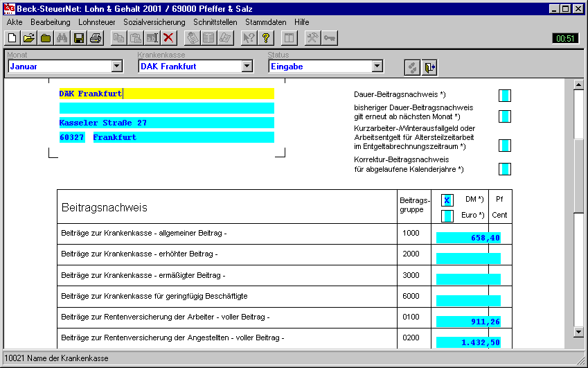Open the Krankenkasse dropdown
Image resolution: width=588 pixels, height=368 pixels.
(247, 67)
